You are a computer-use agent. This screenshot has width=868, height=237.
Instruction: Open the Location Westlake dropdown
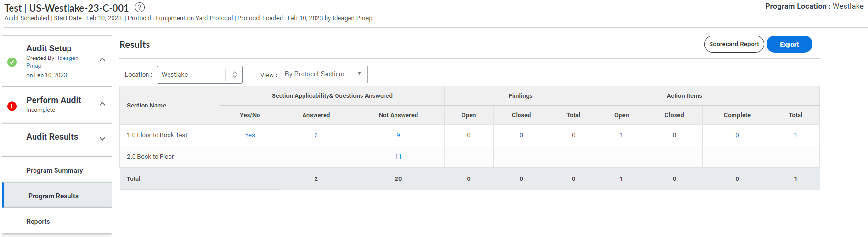(200, 75)
